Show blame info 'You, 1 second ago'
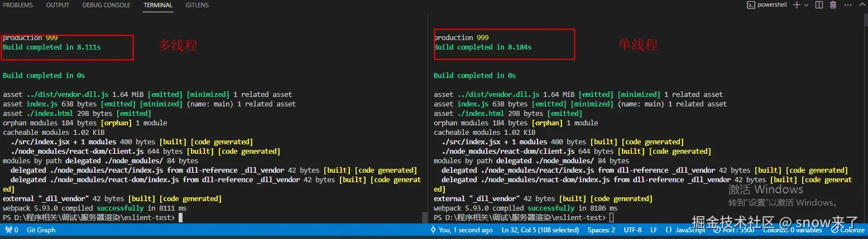 tap(461, 230)
